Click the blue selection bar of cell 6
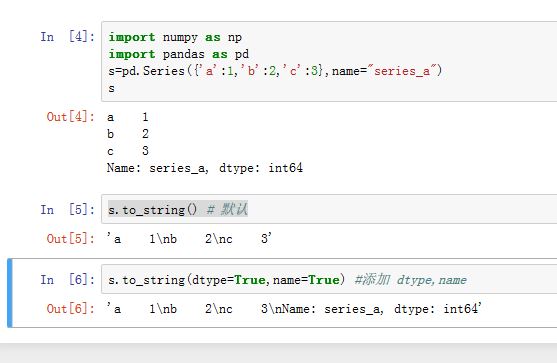 coord(10,293)
